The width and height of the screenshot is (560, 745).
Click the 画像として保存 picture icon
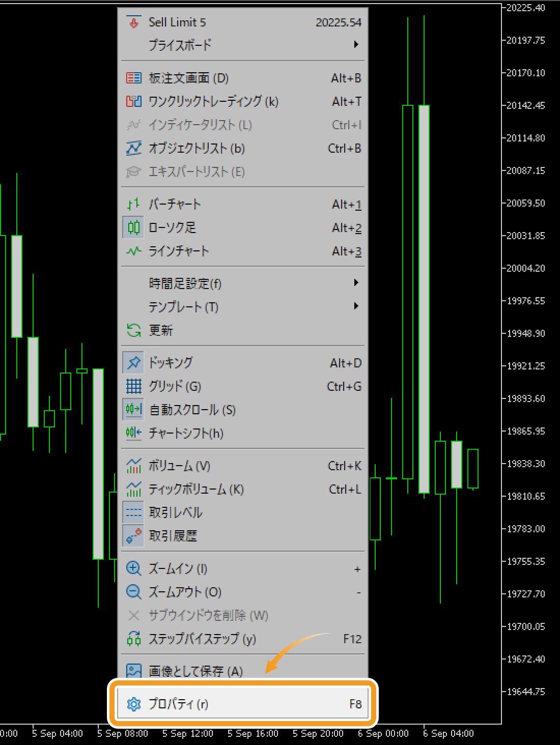(134, 671)
